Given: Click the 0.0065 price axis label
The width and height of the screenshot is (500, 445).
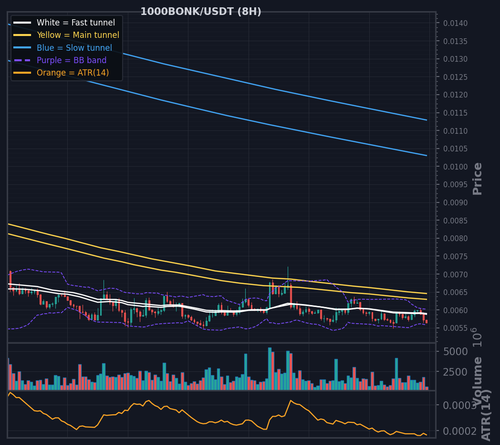Looking at the screenshot, I should pyautogui.click(x=455, y=292).
